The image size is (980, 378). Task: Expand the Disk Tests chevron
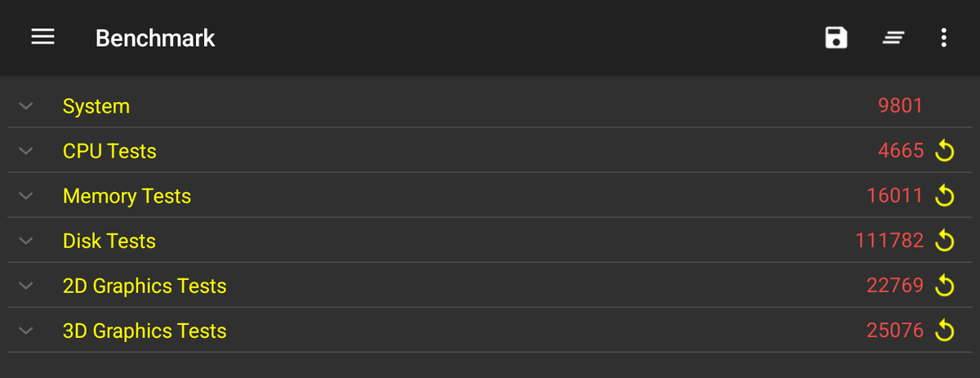coord(26,241)
